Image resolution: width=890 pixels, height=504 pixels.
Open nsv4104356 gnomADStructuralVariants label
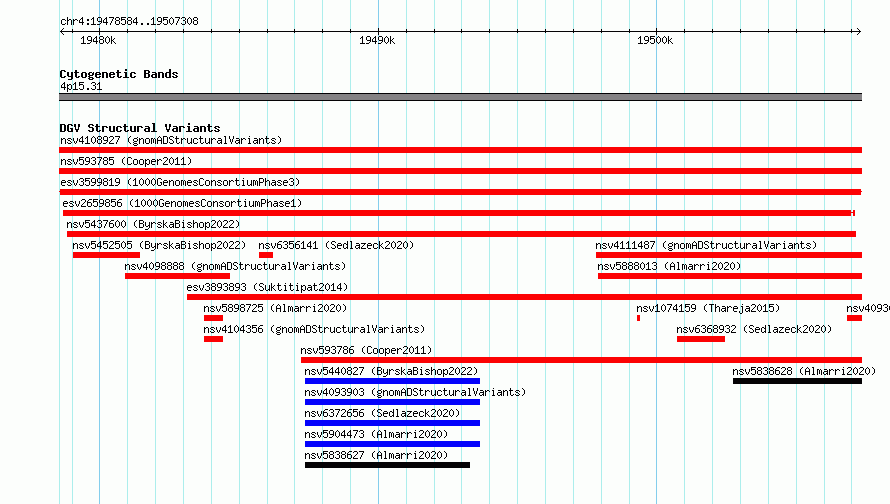point(314,329)
